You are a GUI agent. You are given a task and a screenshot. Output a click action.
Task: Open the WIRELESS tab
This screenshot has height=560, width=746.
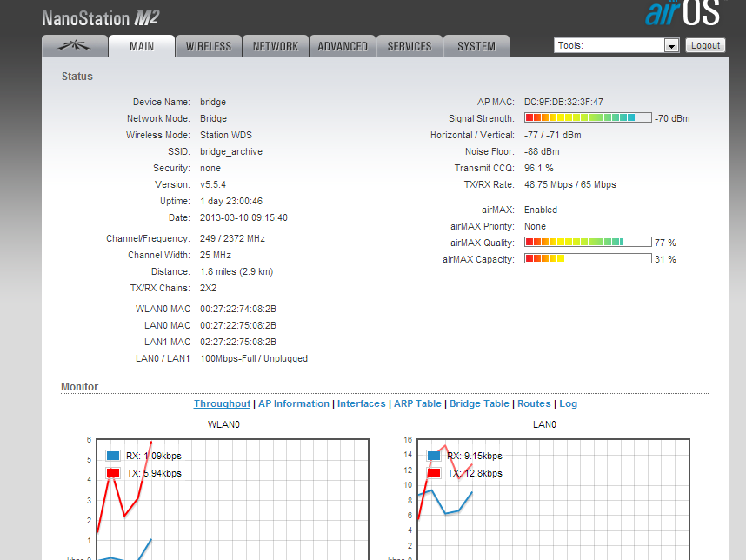pos(209,46)
